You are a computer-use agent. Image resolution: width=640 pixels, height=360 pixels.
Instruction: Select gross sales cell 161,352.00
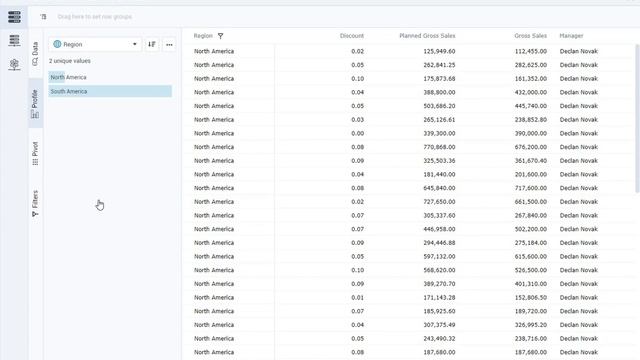[x=531, y=79]
